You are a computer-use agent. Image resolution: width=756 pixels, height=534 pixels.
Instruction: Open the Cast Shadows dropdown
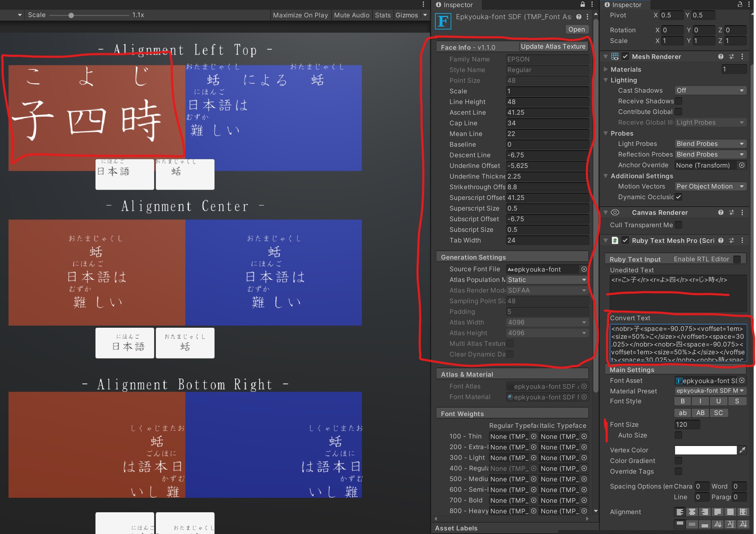pos(710,91)
